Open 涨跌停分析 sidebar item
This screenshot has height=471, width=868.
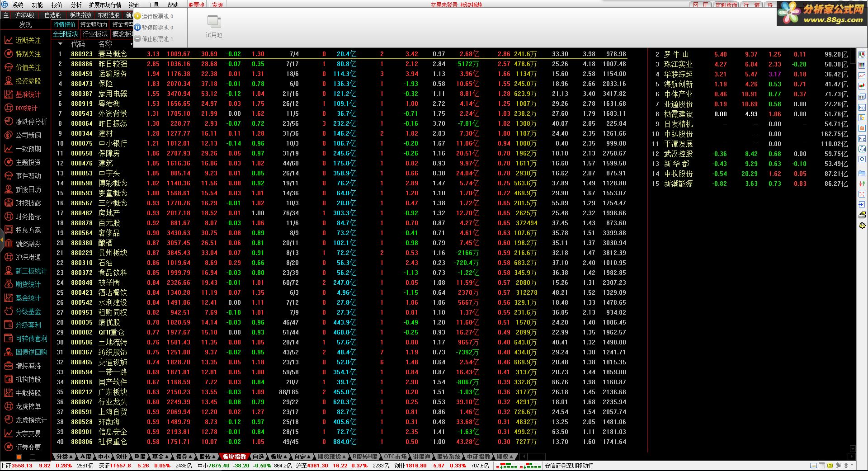[25, 122]
